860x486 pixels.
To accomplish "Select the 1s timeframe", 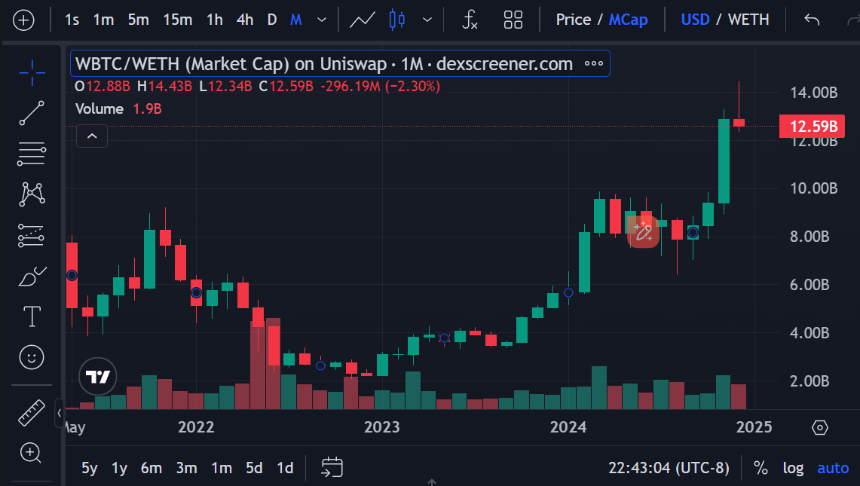I will [x=72, y=20].
